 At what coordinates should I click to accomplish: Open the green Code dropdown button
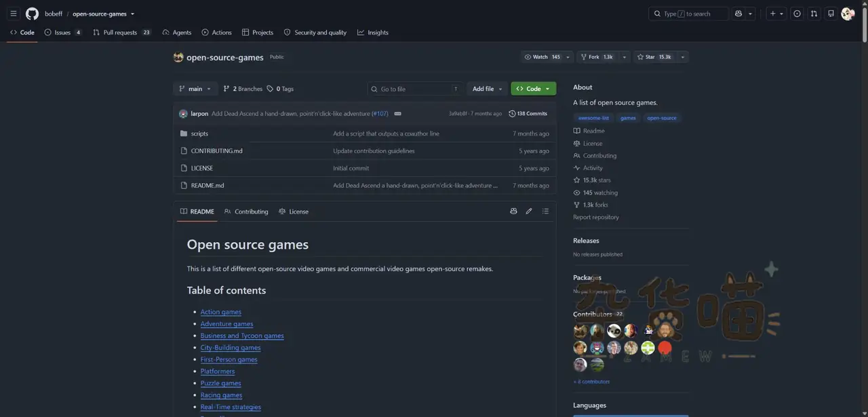click(x=534, y=89)
